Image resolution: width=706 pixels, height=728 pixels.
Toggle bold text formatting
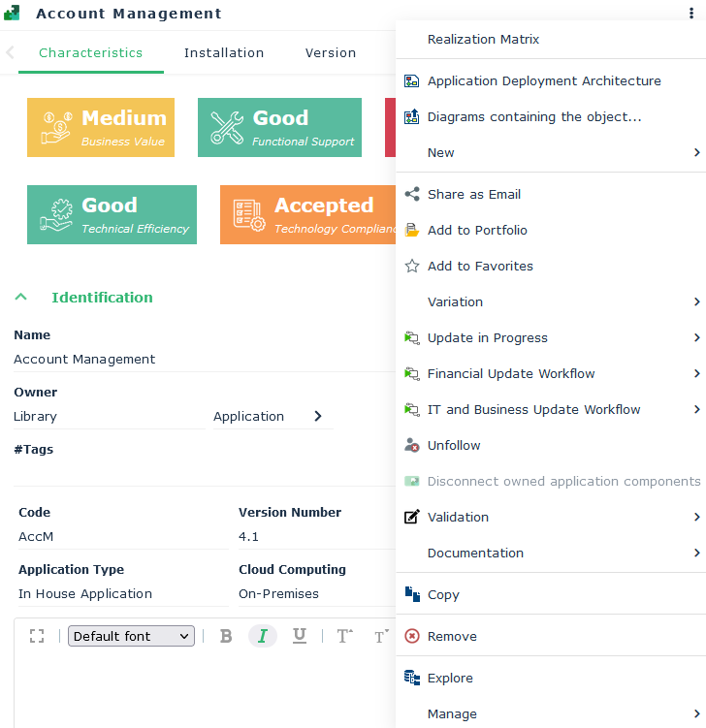(226, 636)
